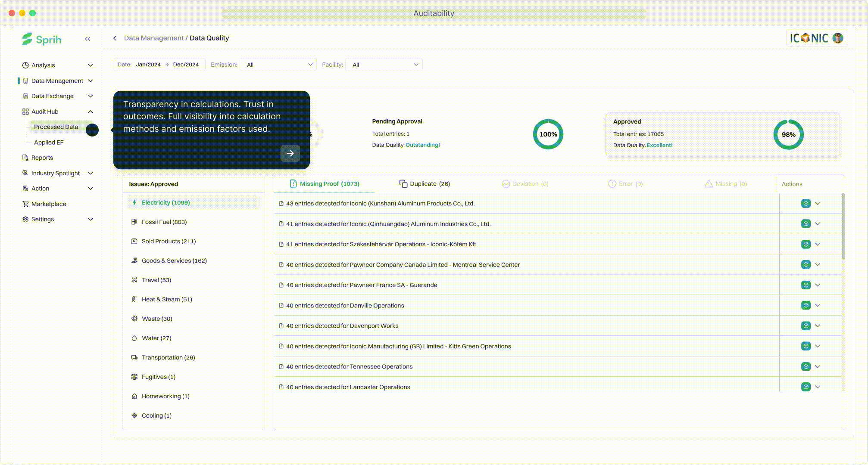The width and height of the screenshot is (868, 465).
Task: Open the green cube action for Székesfehérvár row
Action: pyautogui.click(x=806, y=244)
